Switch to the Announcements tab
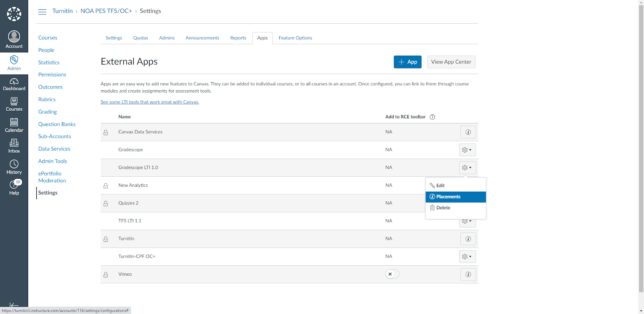The image size is (644, 314). [202, 38]
